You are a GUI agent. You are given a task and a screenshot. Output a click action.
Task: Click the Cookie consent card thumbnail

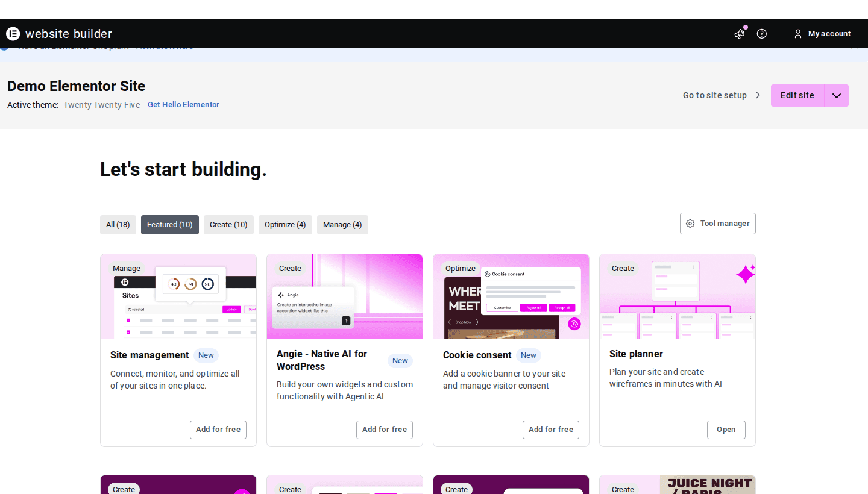point(511,296)
